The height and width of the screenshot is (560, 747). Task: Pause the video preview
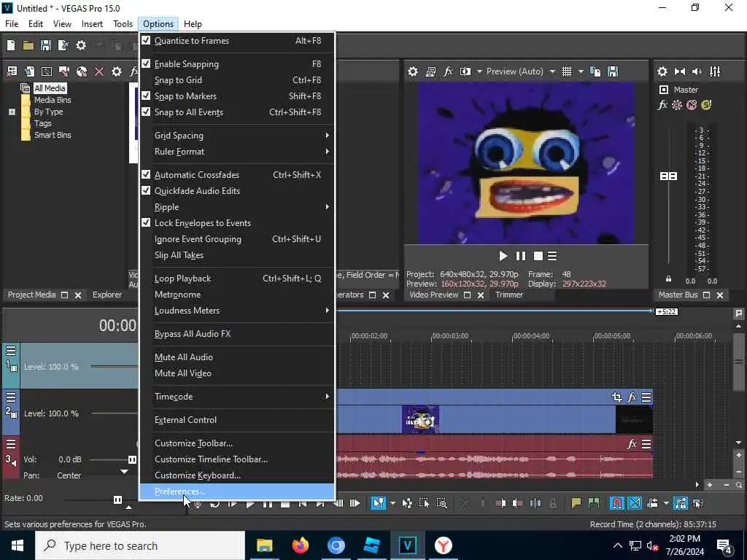[521, 256]
